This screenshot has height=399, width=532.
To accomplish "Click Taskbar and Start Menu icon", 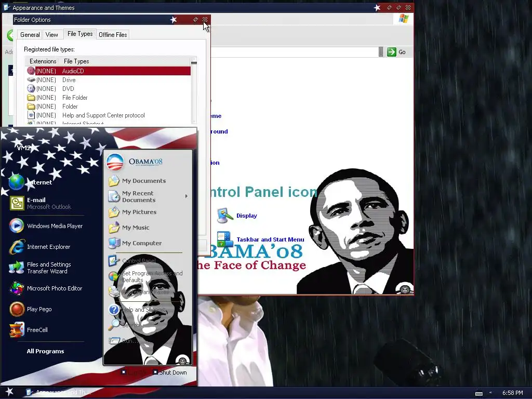I will point(224,239).
